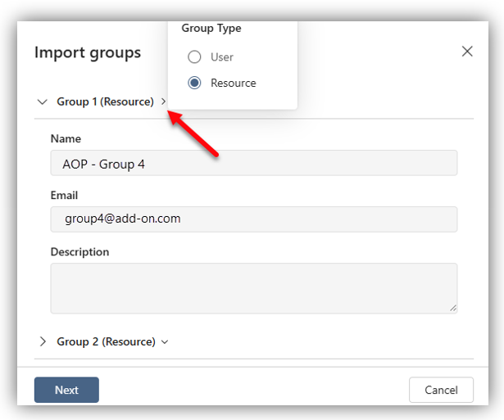Viewport: 504px width, 420px height.
Task: Click the Group 2 (Resource) header text
Action: coord(106,341)
